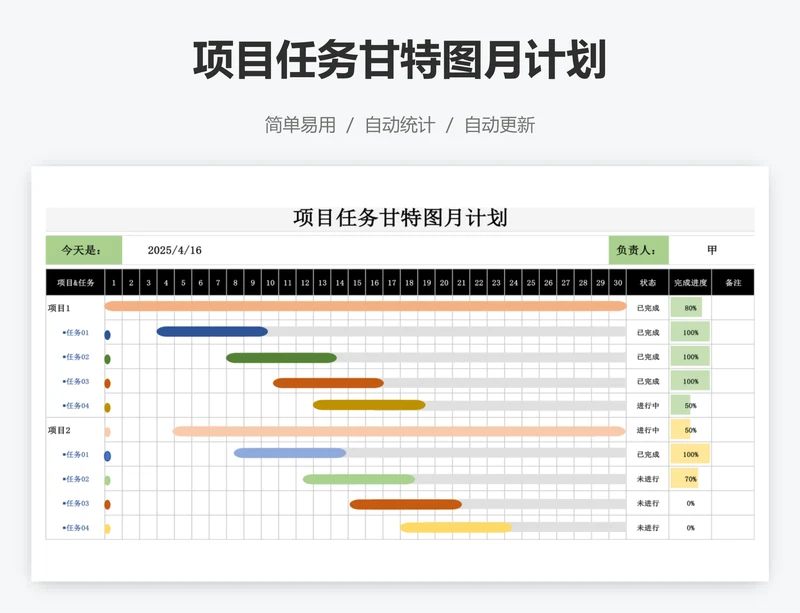Click the 已完成 status of 项目1 row
Image resolution: width=800 pixels, height=613 pixels.
648,308
